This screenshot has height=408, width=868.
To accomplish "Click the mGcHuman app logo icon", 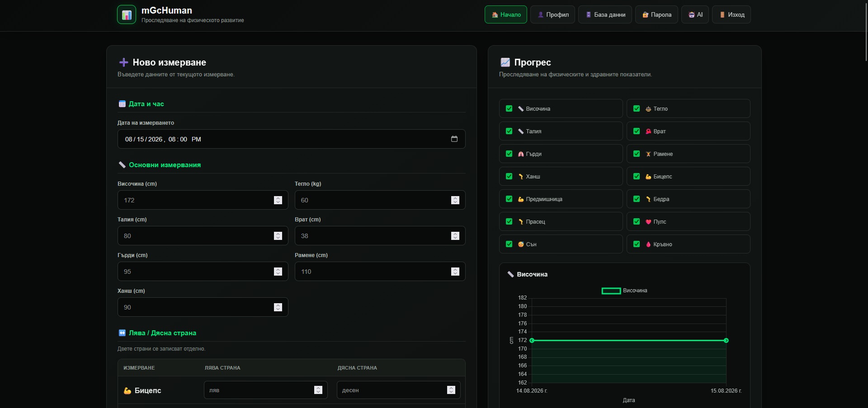I will [x=127, y=14].
